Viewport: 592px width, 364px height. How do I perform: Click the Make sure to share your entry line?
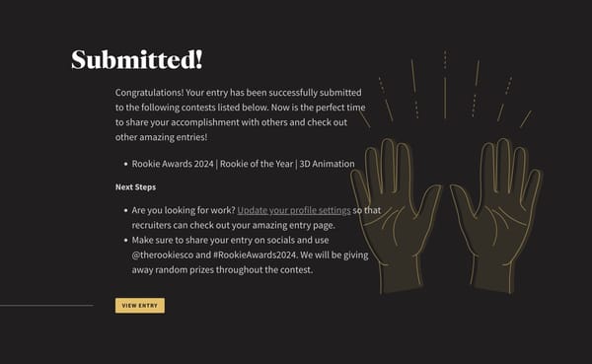[230, 240]
